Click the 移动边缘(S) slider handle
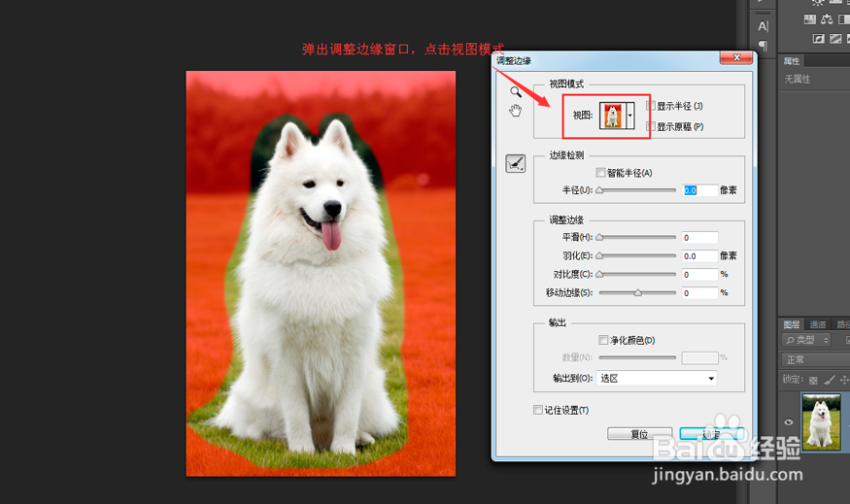Screen dimensions: 850x504 638,292
